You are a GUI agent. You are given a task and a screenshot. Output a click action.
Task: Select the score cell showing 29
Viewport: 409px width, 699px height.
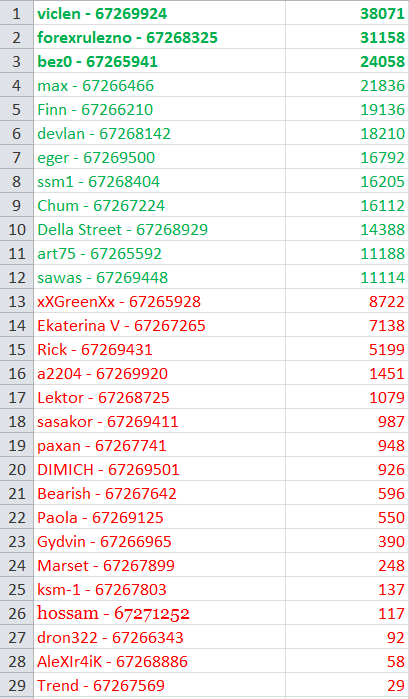pyautogui.click(x=347, y=685)
